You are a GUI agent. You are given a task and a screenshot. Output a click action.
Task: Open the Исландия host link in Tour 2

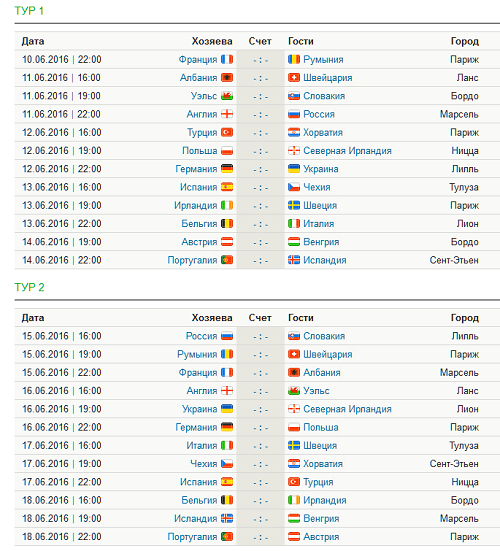pos(196,519)
